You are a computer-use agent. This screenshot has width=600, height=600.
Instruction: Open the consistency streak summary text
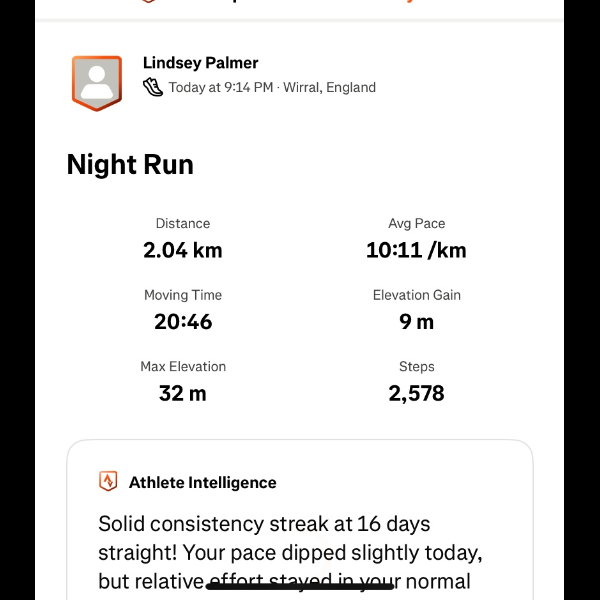[290, 552]
